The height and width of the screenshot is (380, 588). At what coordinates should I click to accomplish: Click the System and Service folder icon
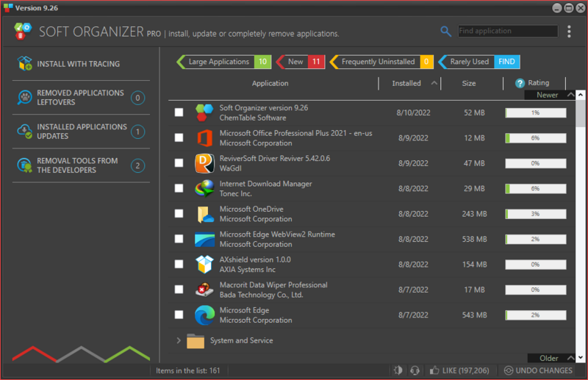[x=196, y=340]
